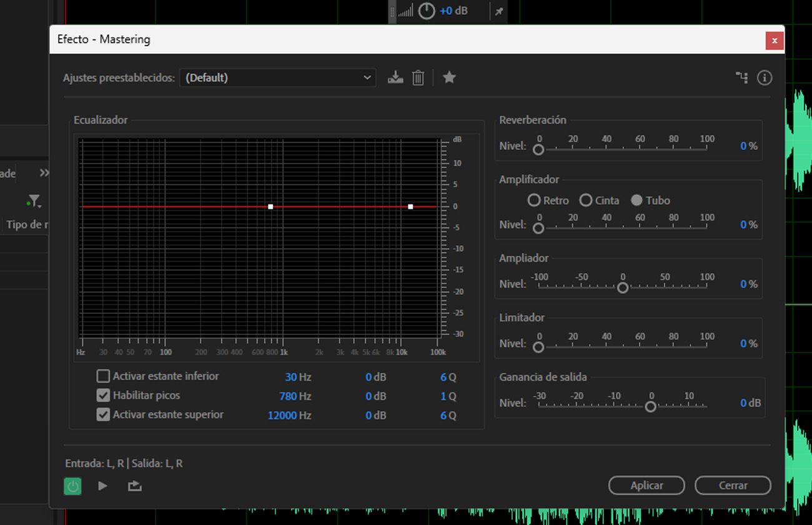Click the clock icon in the top toolbar
Viewport: 812px width, 525px height.
pyautogui.click(x=427, y=11)
